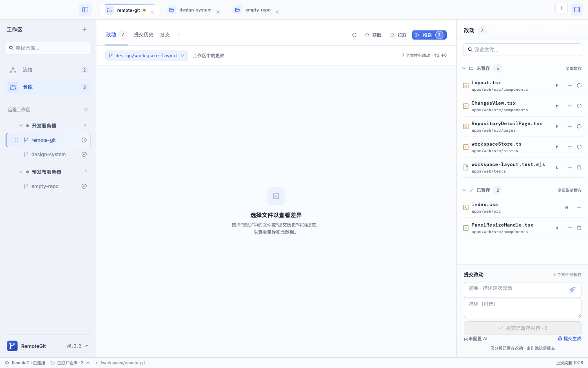Click 全部暂存 to stage all
588x368 pixels.
574,69
